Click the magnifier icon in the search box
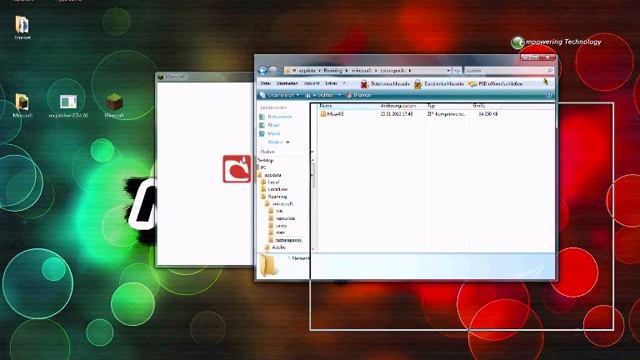This screenshot has width=640, height=360. pos(550,71)
